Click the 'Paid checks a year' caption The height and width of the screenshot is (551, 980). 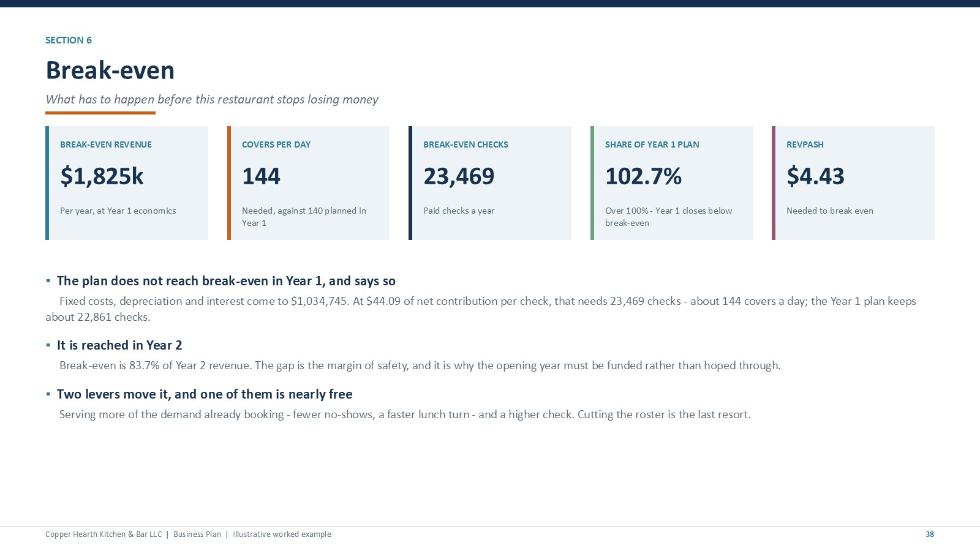point(459,211)
